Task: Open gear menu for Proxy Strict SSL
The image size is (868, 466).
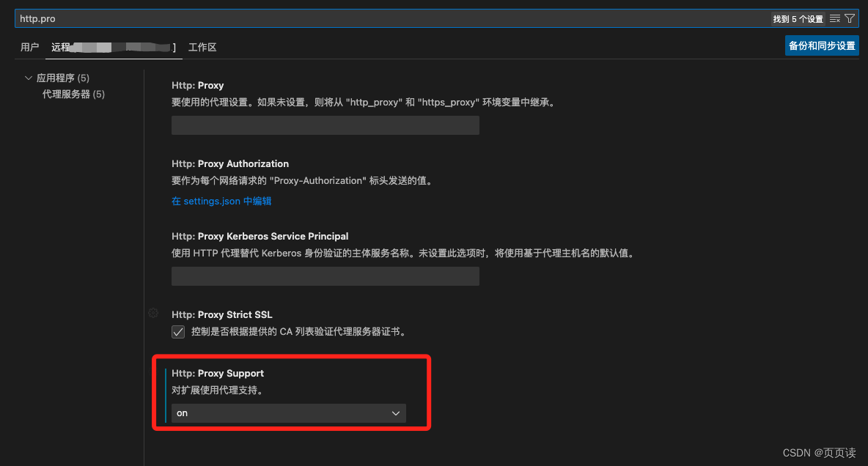Action: [x=153, y=314]
